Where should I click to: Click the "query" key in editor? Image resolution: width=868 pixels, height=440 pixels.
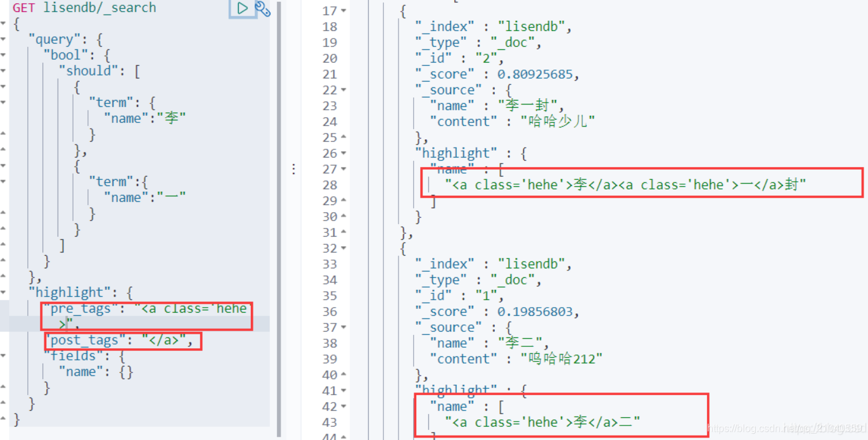pyautogui.click(x=54, y=39)
